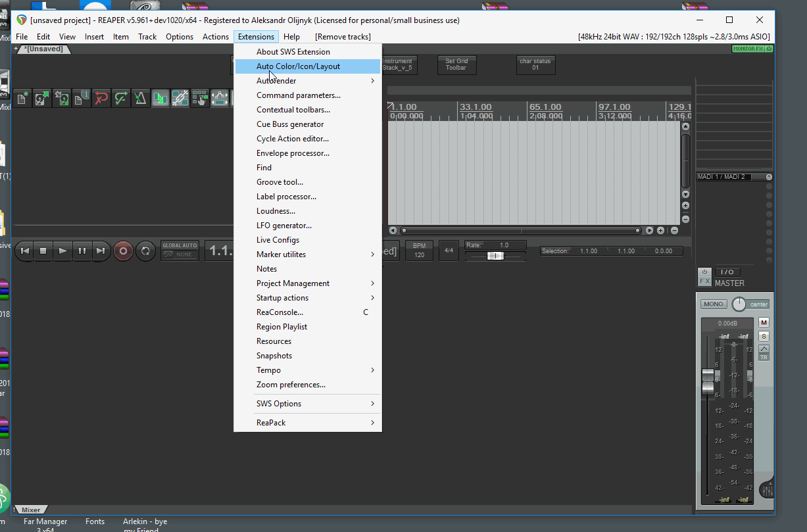Select Auto Color/Icon/Layout menu entry
The image size is (807, 532).
pos(308,66)
